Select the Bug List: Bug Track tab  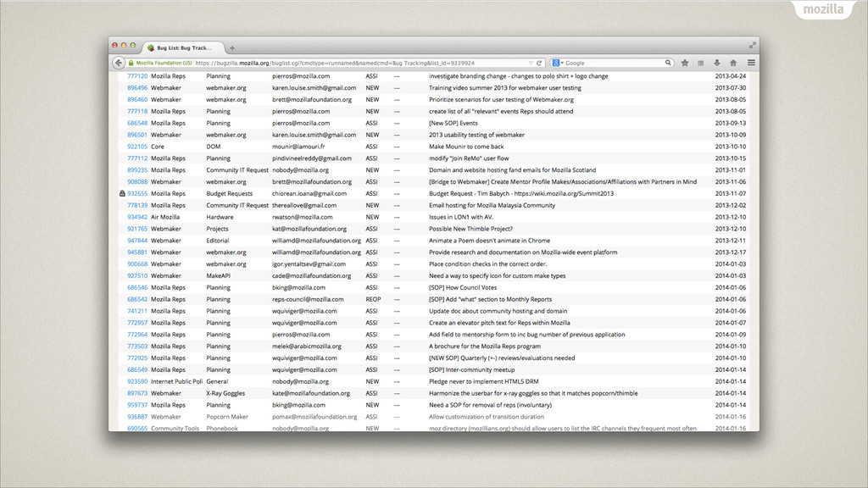pyautogui.click(x=184, y=47)
